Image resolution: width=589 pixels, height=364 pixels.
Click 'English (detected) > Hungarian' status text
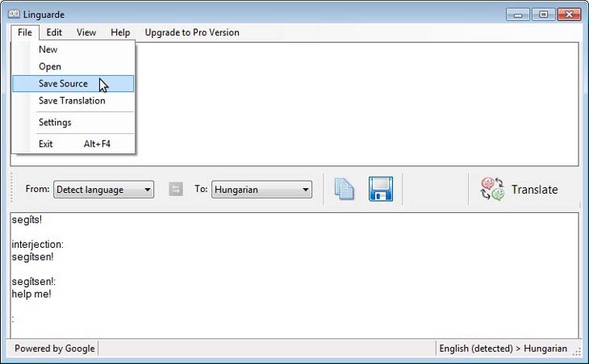[x=503, y=349]
